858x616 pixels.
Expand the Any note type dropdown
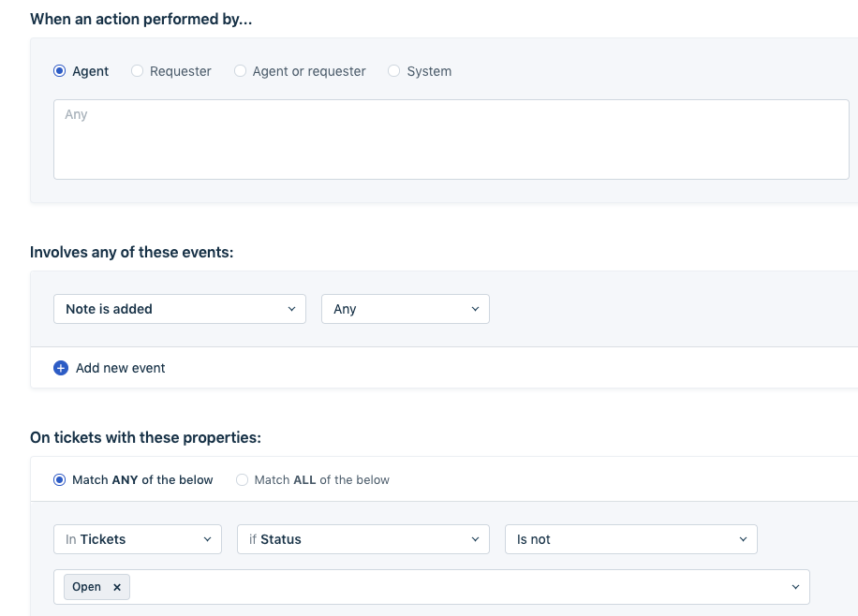[405, 309]
